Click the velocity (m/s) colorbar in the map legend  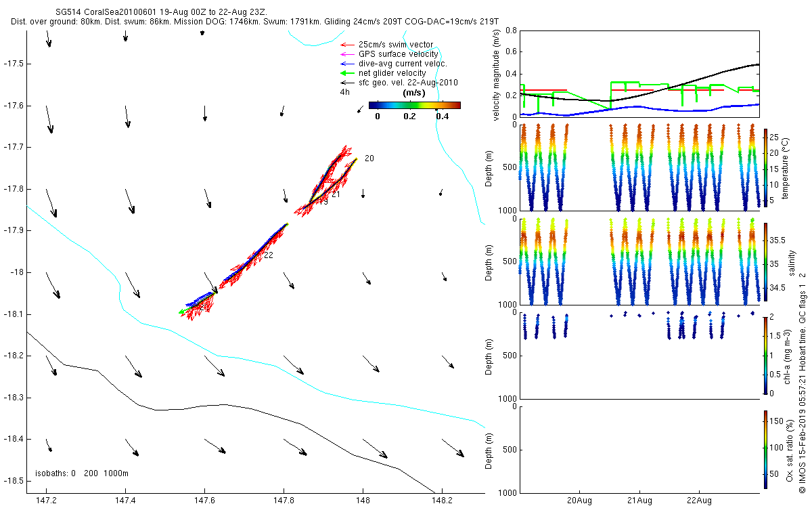415,105
